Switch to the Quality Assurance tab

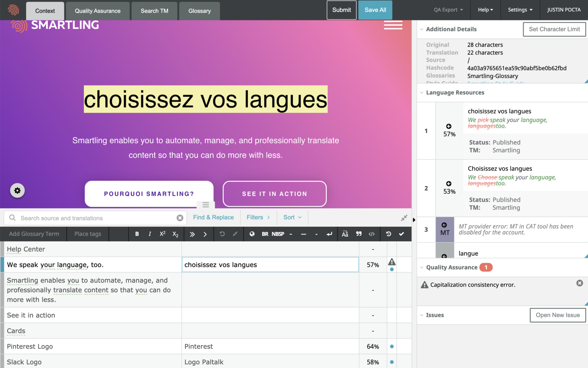(98, 11)
